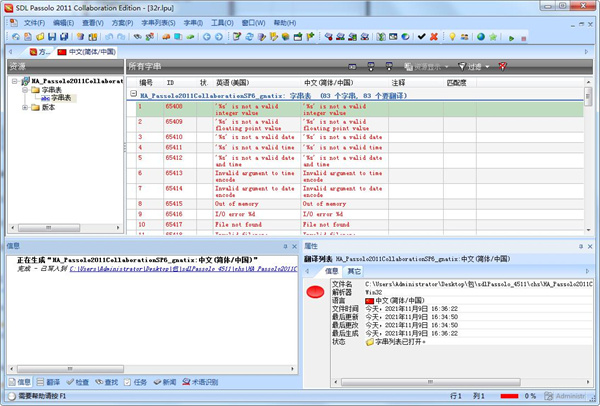Click the green flag toolbar icon
Screen dimensions: 600x406
[310, 37]
